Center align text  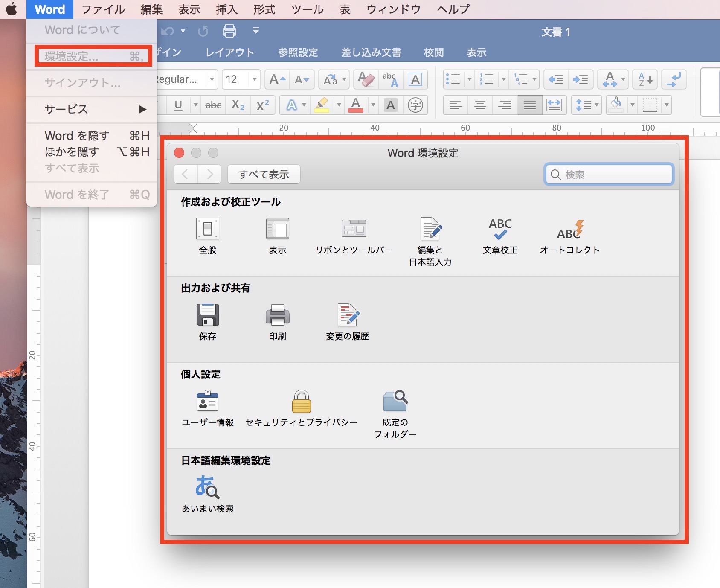[x=480, y=105]
